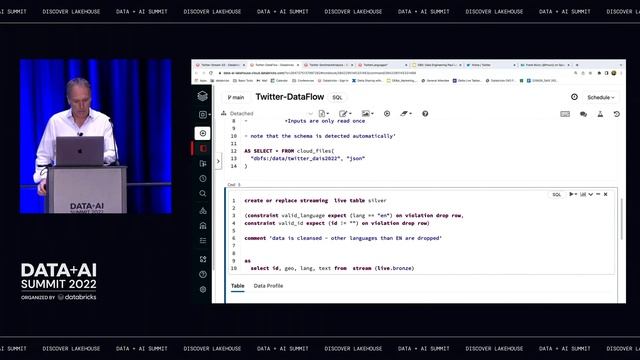Click the Databricks logo in sidebar
The width and height of the screenshot is (640, 360).
(202, 96)
